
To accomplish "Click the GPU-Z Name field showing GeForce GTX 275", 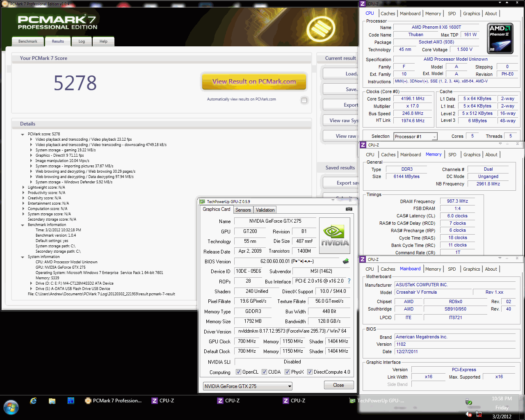I will [275, 221].
